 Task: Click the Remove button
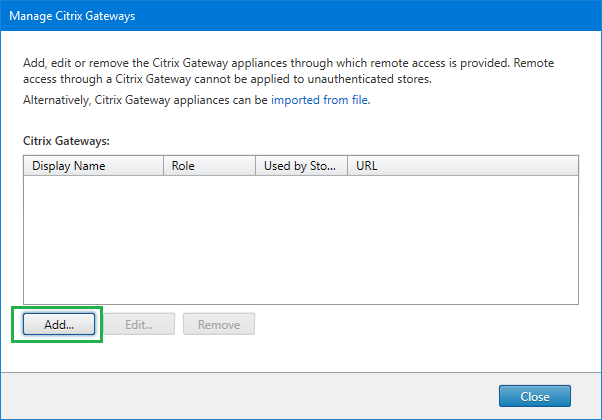point(218,324)
